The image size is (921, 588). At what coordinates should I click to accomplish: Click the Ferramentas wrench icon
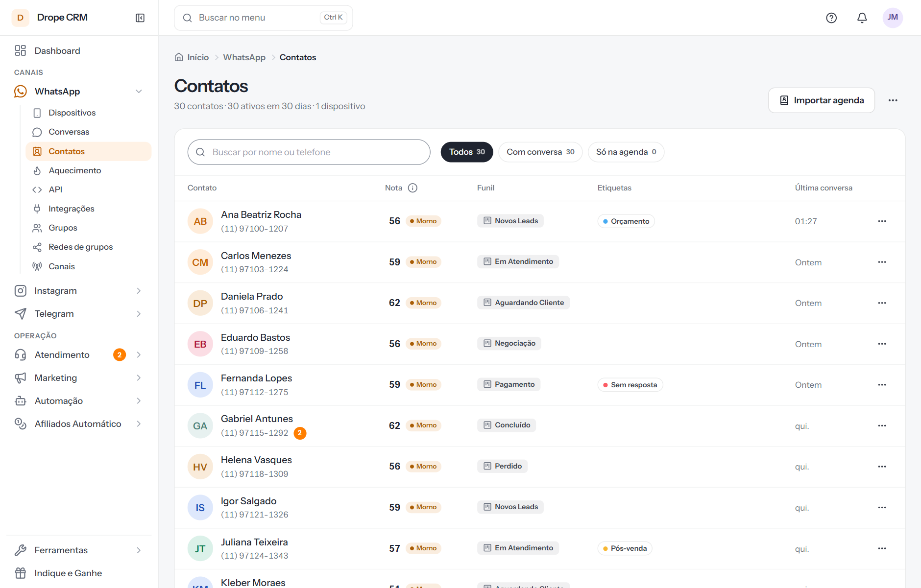pyautogui.click(x=21, y=550)
